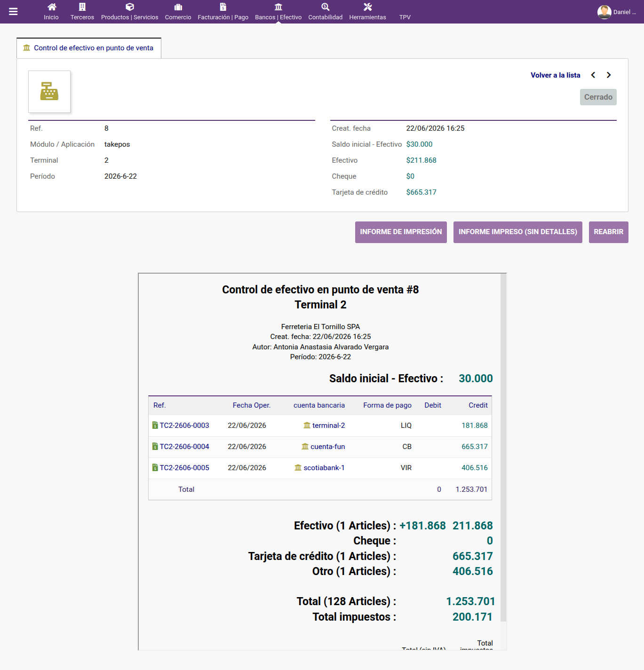
Task: Click the Herramientas menu label
Action: click(368, 17)
